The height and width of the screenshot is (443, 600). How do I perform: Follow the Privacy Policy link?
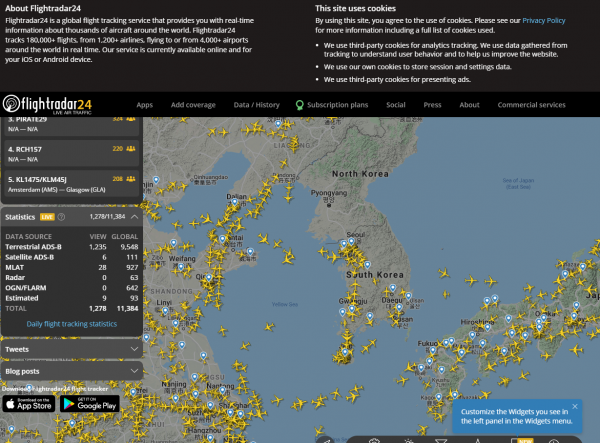coord(544,21)
